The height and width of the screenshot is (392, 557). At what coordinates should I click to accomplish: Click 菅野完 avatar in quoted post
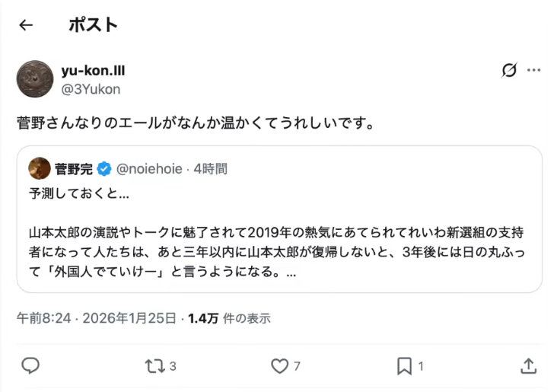(40, 168)
